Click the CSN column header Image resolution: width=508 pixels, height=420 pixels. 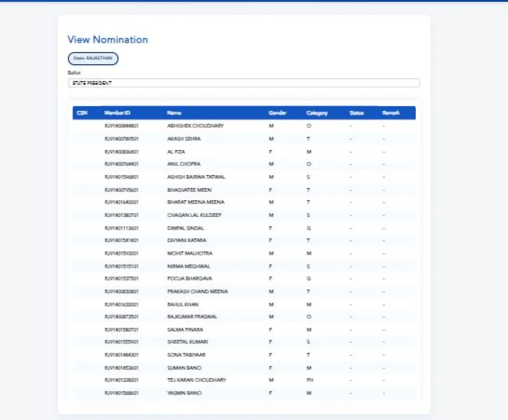[x=82, y=113]
